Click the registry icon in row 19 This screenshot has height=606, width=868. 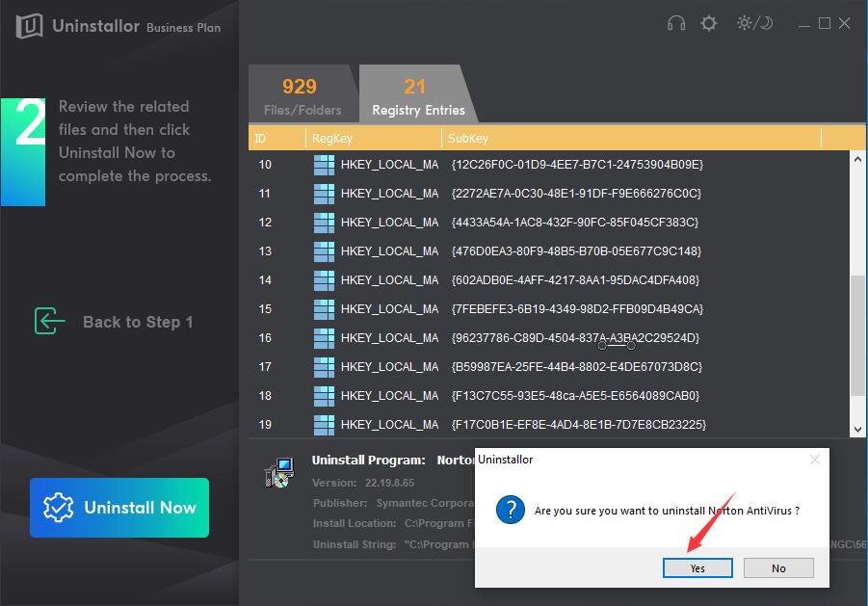(324, 425)
